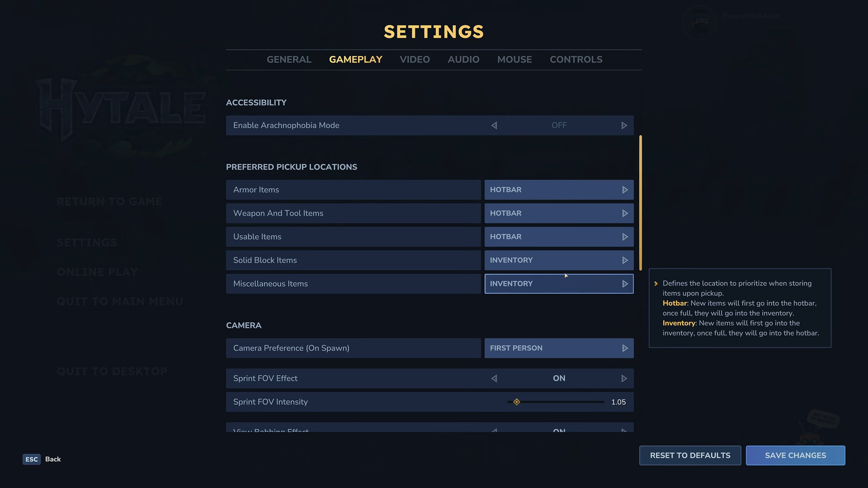Click left arrow on View Bobbing Effect
The height and width of the screenshot is (488, 868).
[494, 430]
